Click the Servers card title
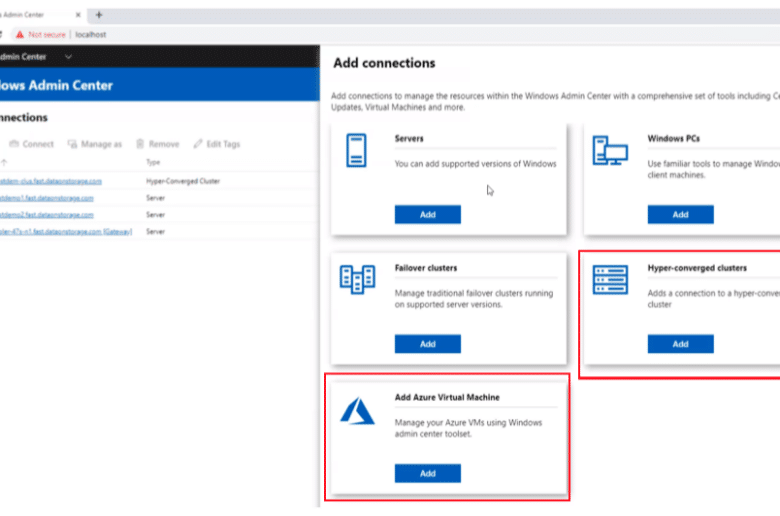This screenshot has height=516, width=780. [x=409, y=138]
